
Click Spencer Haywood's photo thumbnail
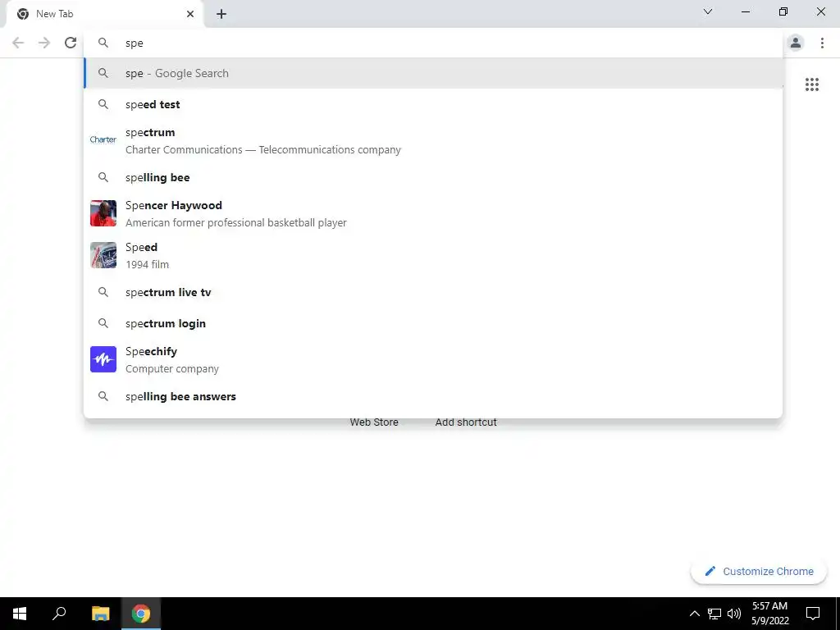[103, 213]
